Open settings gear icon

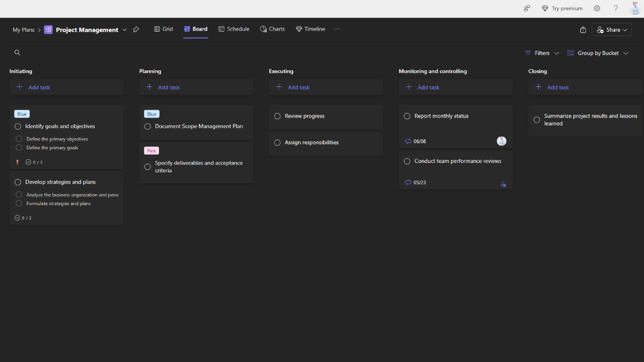pos(597,8)
